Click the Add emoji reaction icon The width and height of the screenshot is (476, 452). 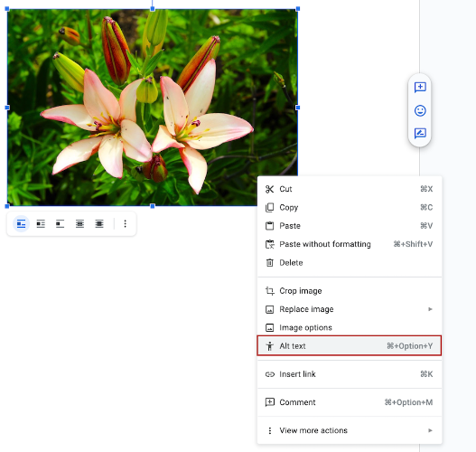pos(420,110)
